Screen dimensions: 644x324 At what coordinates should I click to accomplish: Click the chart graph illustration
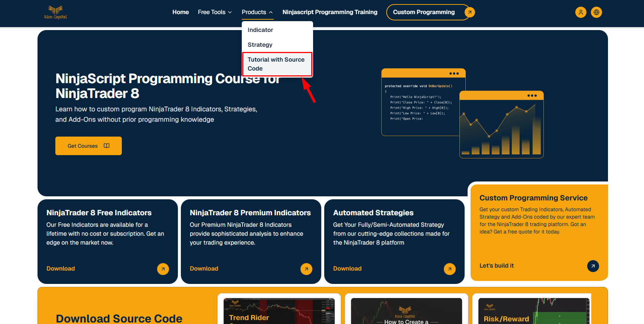[501, 125]
